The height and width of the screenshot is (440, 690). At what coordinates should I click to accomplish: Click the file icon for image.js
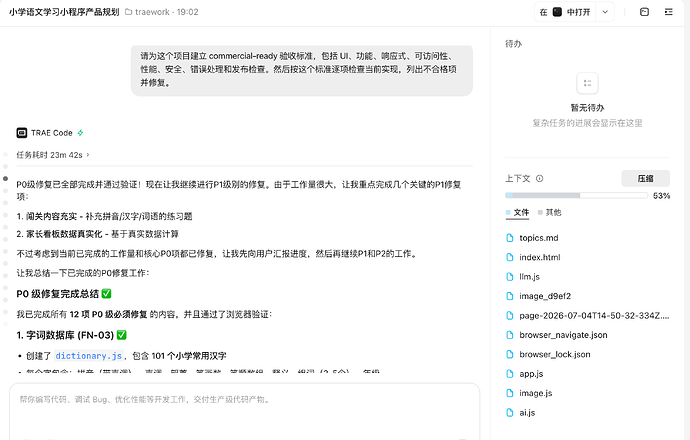(x=510, y=393)
